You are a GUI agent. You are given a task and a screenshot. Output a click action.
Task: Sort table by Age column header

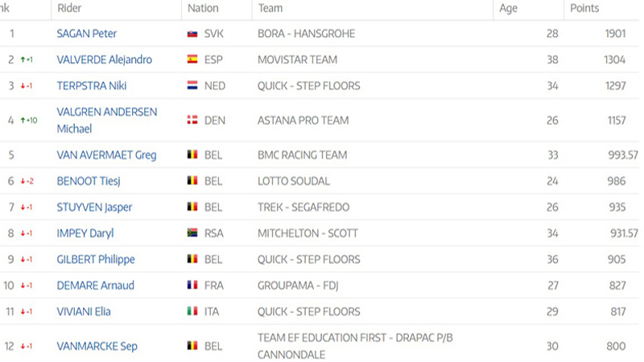coord(508,8)
